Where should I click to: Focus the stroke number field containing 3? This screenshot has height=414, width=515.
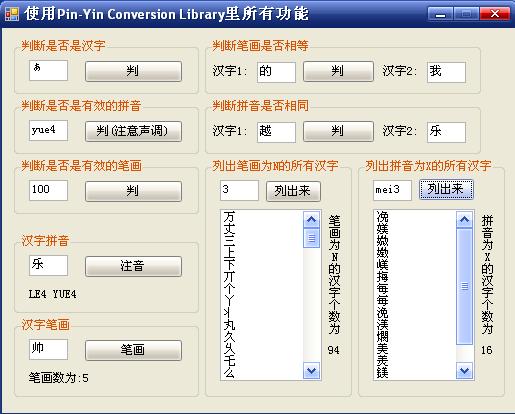239,190
